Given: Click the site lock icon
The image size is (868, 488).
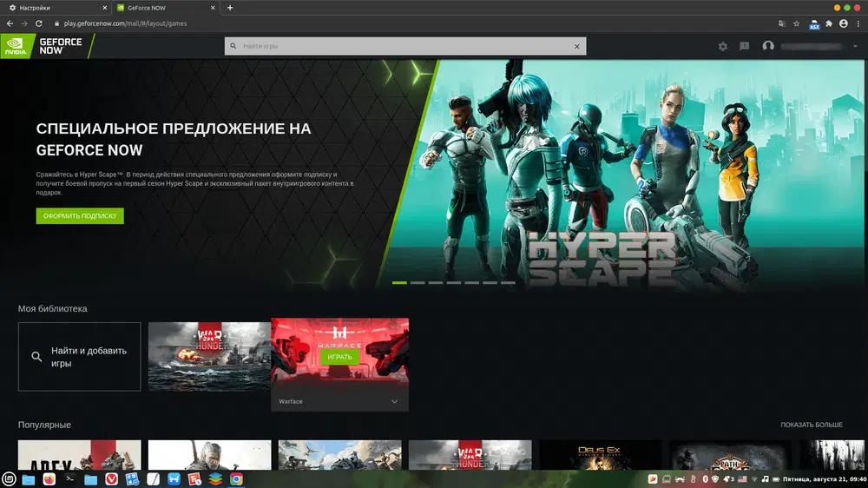Looking at the screenshot, I should click(56, 23).
